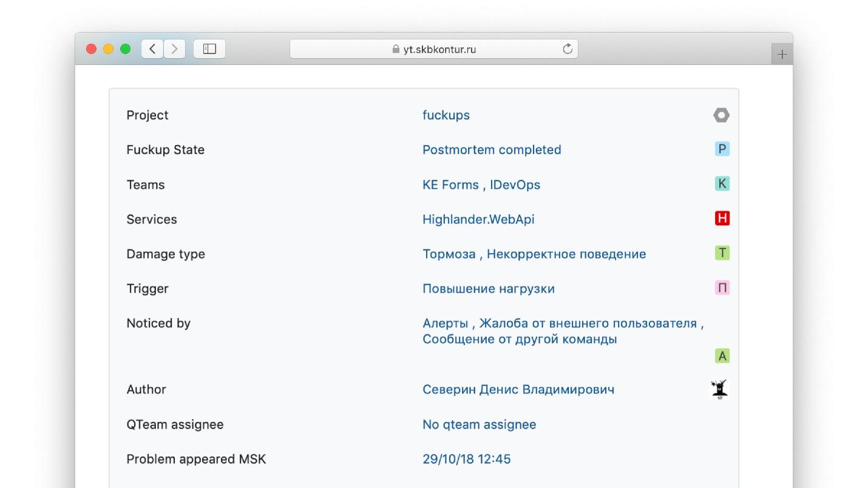Click the gray hexagon Project icon

click(x=721, y=115)
